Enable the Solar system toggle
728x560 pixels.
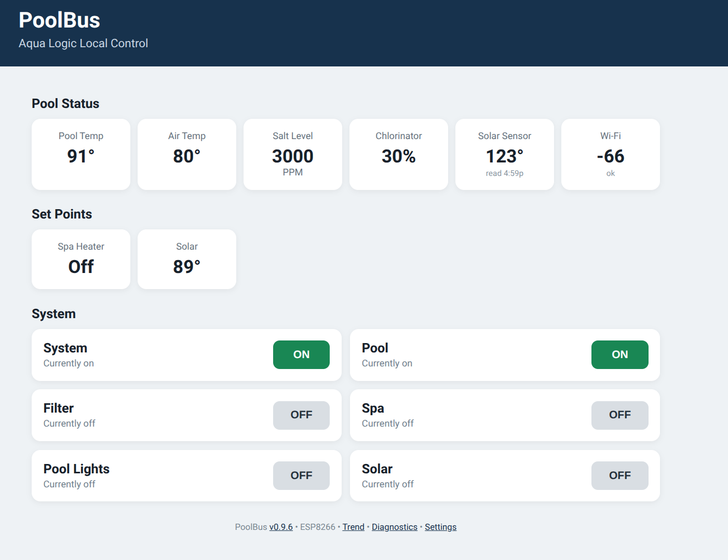619,475
